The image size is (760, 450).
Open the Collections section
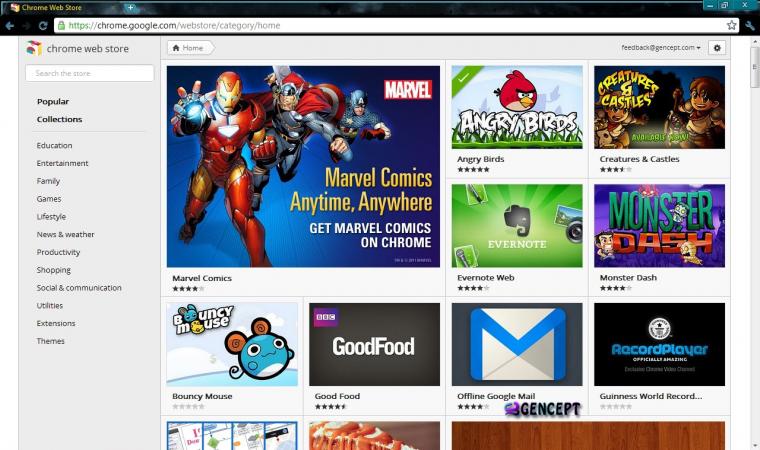(60, 119)
